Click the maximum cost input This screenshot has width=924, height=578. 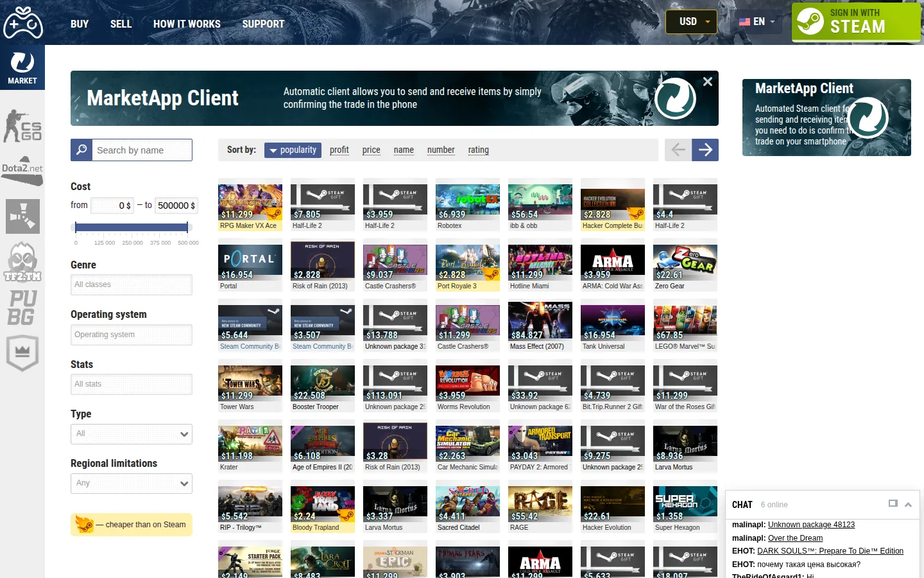(176, 206)
